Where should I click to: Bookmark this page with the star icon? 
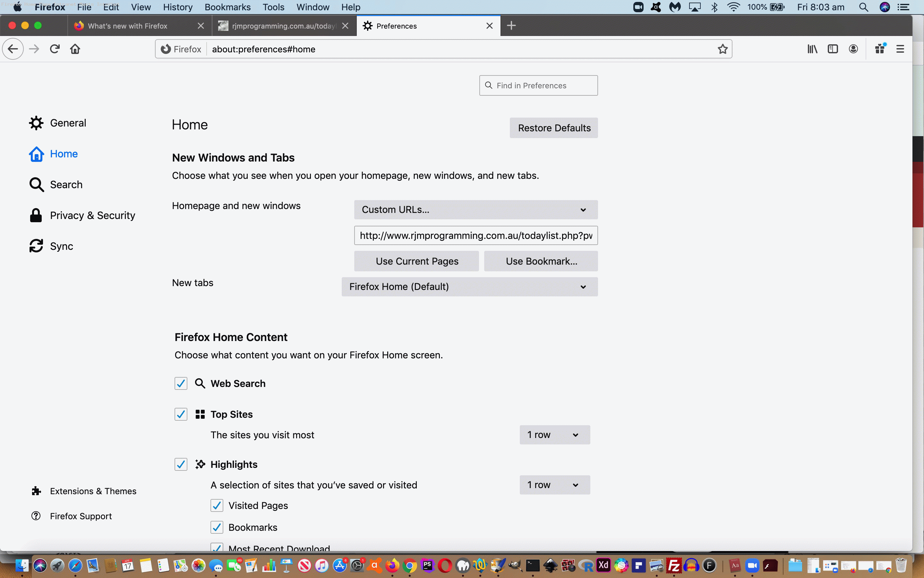pos(723,49)
